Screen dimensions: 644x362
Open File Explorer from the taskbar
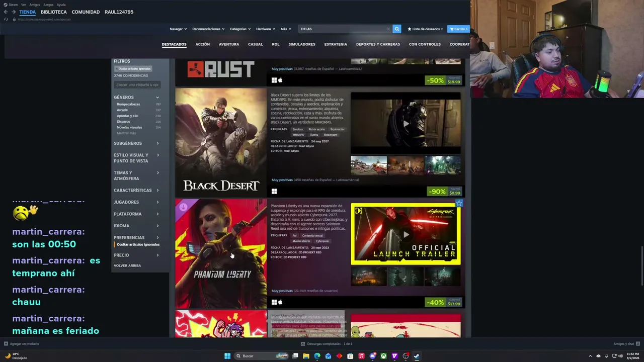click(x=306, y=356)
